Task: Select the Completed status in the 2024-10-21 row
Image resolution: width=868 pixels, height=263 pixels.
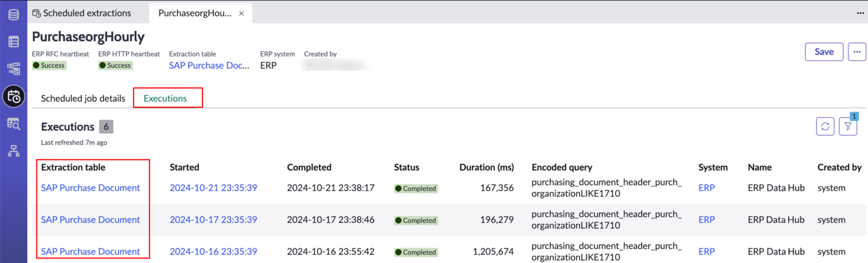Action: click(416, 188)
